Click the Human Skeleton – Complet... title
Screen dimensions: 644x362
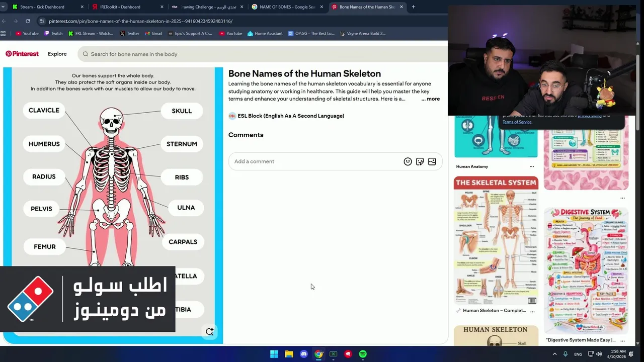(494, 311)
